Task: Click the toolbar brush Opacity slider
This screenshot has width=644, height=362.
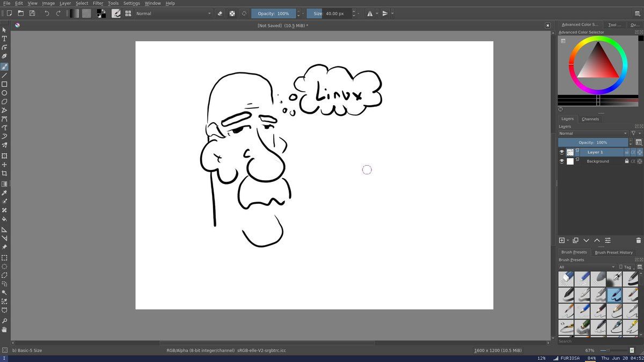Action: point(273,13)
